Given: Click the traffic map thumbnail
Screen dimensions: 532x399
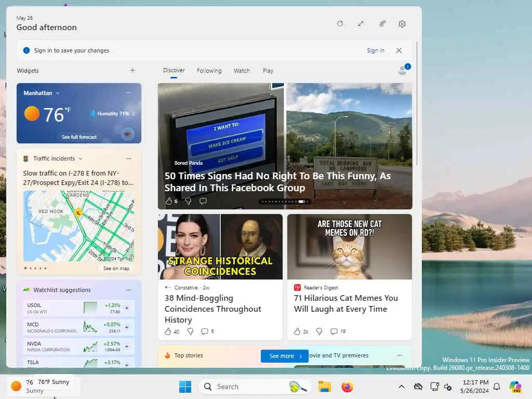Looking at the screenshot, I should pyautogui.click(x=79, y=225).
